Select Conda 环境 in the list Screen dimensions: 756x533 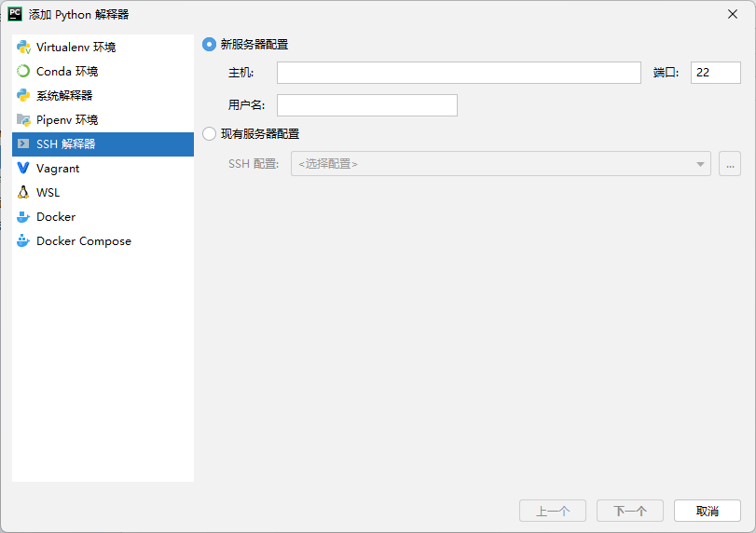click(x=103, y=72)
